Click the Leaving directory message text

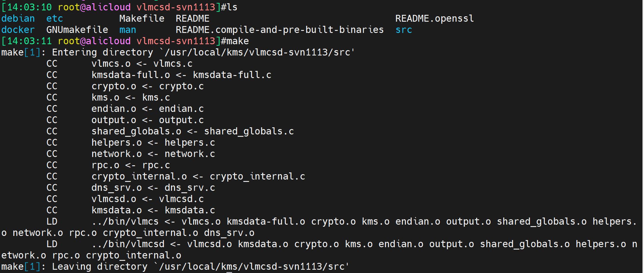(100, 267)
